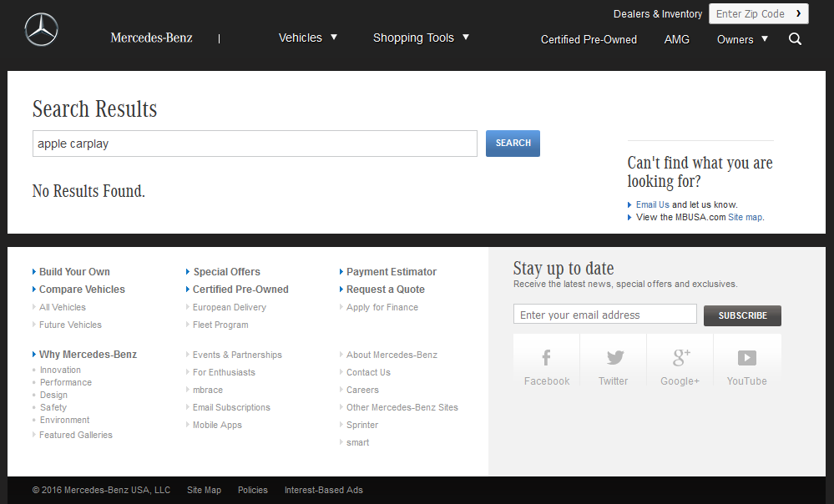Image resolution: width=834 pixels, height=504 pixels.
Task: Open For Enthusiasts footer link
Action: (224, 373)
